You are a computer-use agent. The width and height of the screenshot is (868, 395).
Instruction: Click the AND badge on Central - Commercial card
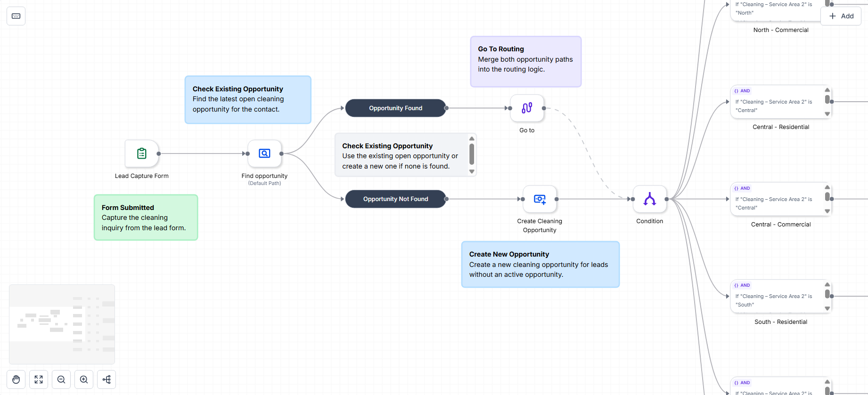(x=742, y=188)
